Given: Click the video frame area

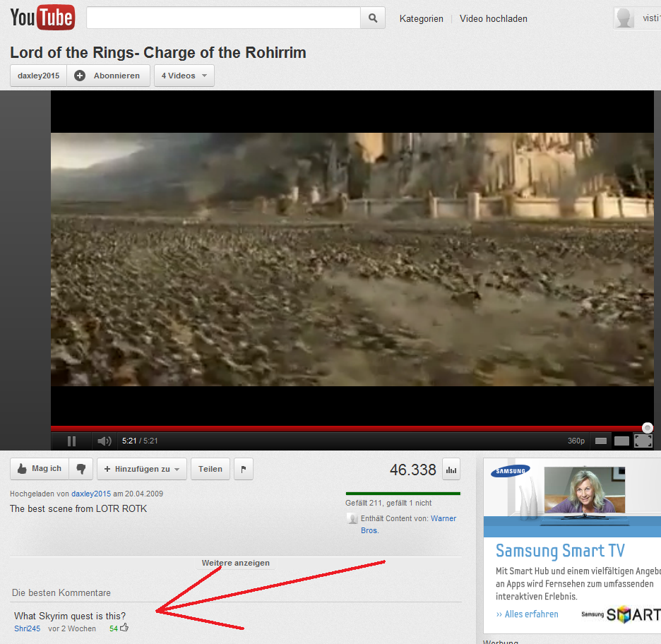Looking at the screenshot, I should click(352, 259).
